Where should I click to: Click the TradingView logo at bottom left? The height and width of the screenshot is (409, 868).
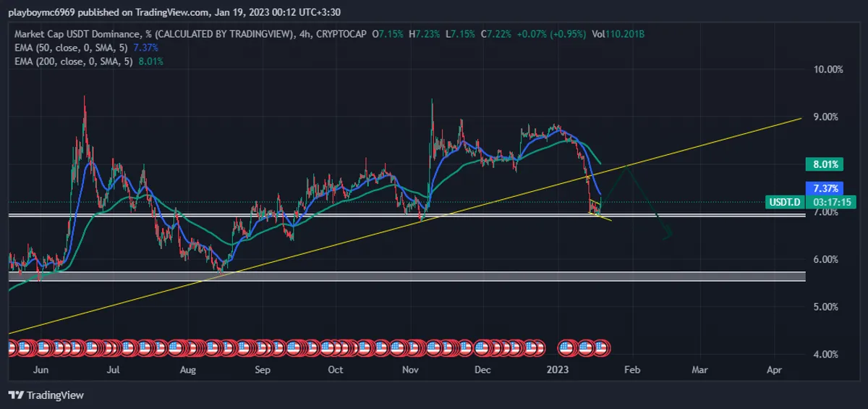(x=46, y=395)
